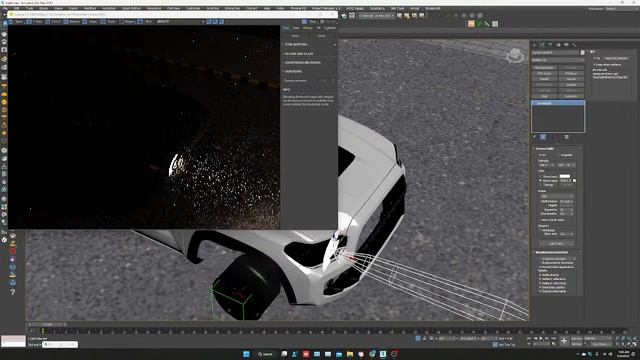The width and height of the screenshot is (640, 360).
Task: Open File Explorer from the taskbar
Action: (x=350, y=354)
